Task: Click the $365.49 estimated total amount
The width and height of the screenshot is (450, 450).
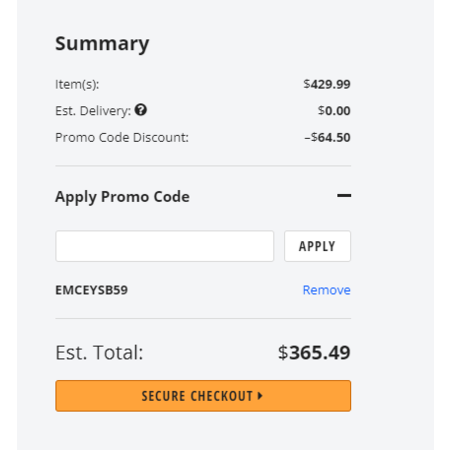Action: coord(314,352)
